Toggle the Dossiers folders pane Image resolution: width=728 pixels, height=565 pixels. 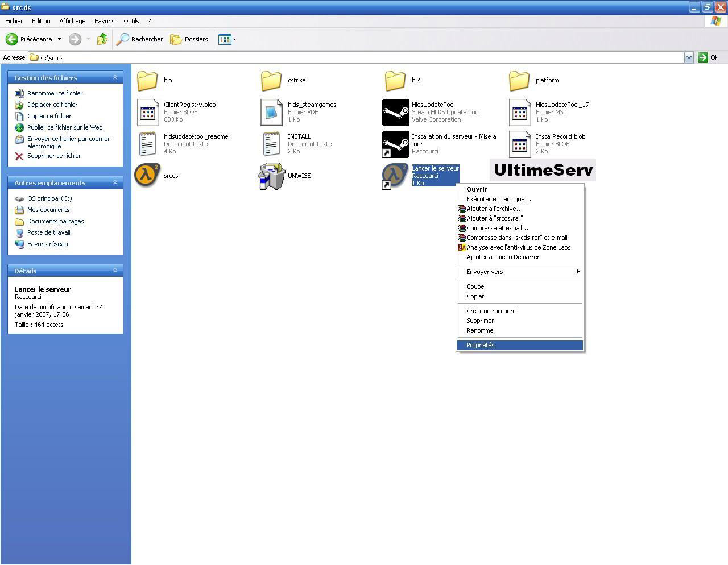pos(189,39)
